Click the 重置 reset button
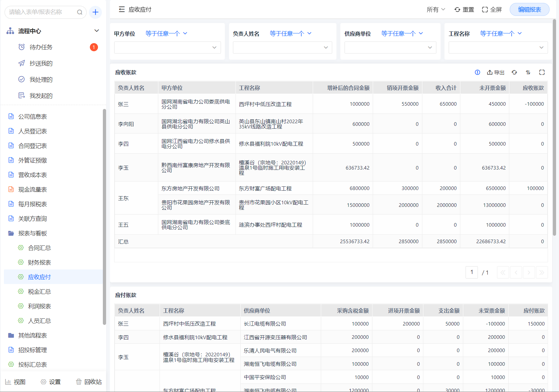Image resolution: width=559 pixels, height=392 pixels. tap(464, 9)
